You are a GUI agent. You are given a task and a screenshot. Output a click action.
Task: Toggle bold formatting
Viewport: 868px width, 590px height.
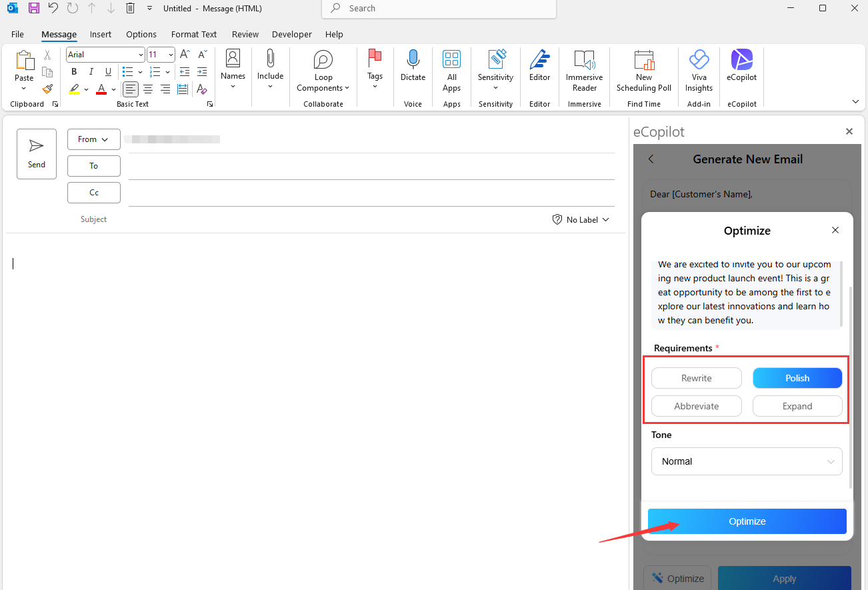click(73, 71)
